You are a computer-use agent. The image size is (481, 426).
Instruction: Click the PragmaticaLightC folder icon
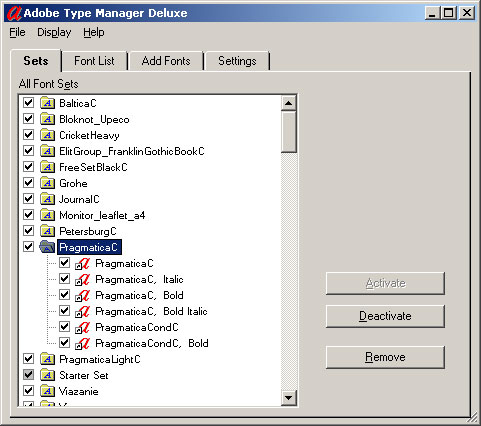(x=47, y=359)
